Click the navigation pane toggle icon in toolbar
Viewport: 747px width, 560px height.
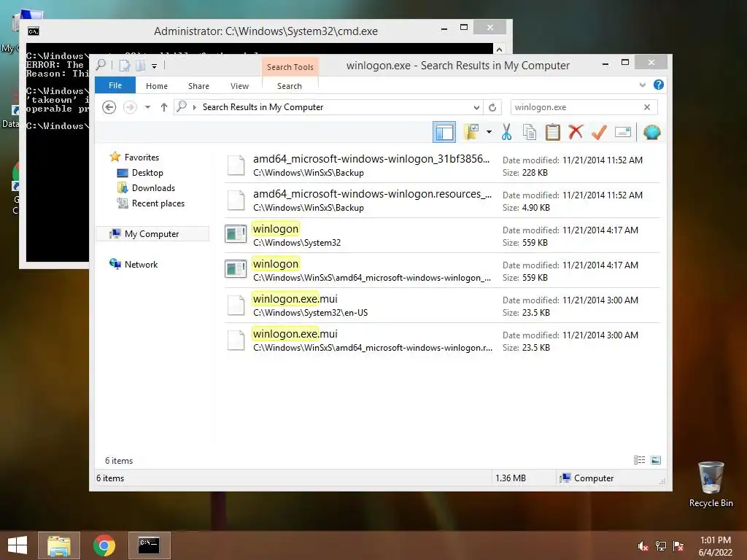[444, 132]
